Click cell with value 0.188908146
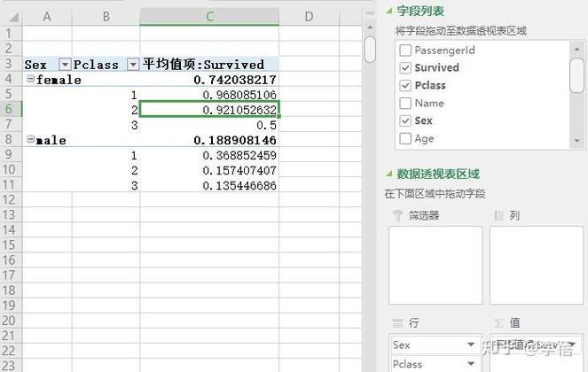The image size is (588, 372). (x=209, y=140)
